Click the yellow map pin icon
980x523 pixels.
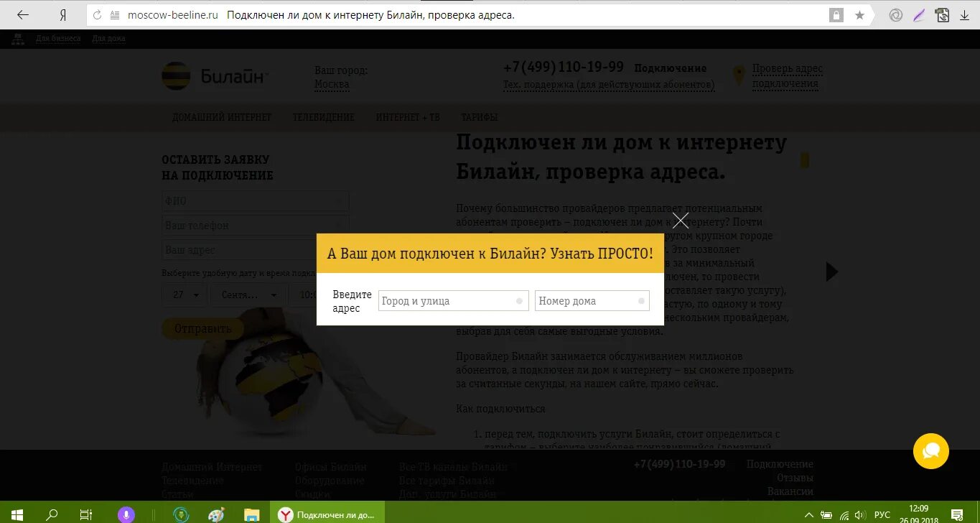(739, 75)
